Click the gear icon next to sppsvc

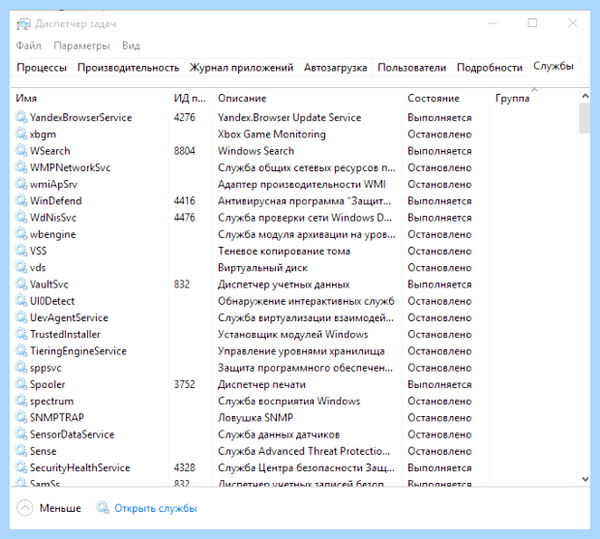(21, 367)
